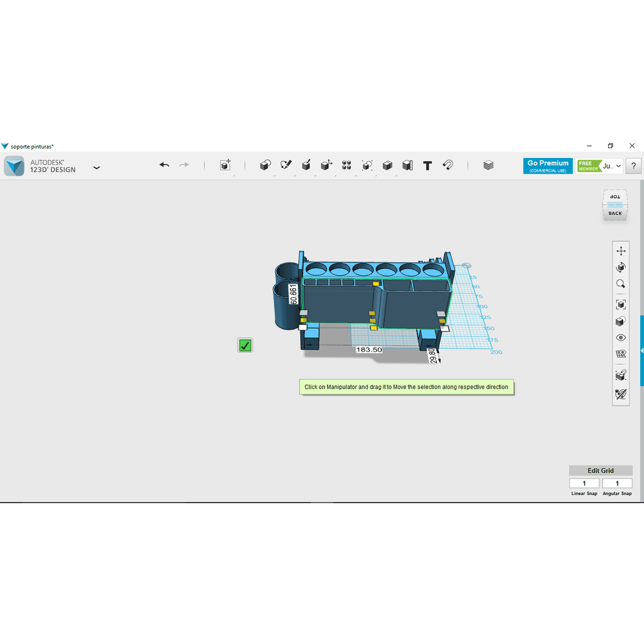Click the Go Premium button
Viewport: 644px width, 644px height.
548,166
